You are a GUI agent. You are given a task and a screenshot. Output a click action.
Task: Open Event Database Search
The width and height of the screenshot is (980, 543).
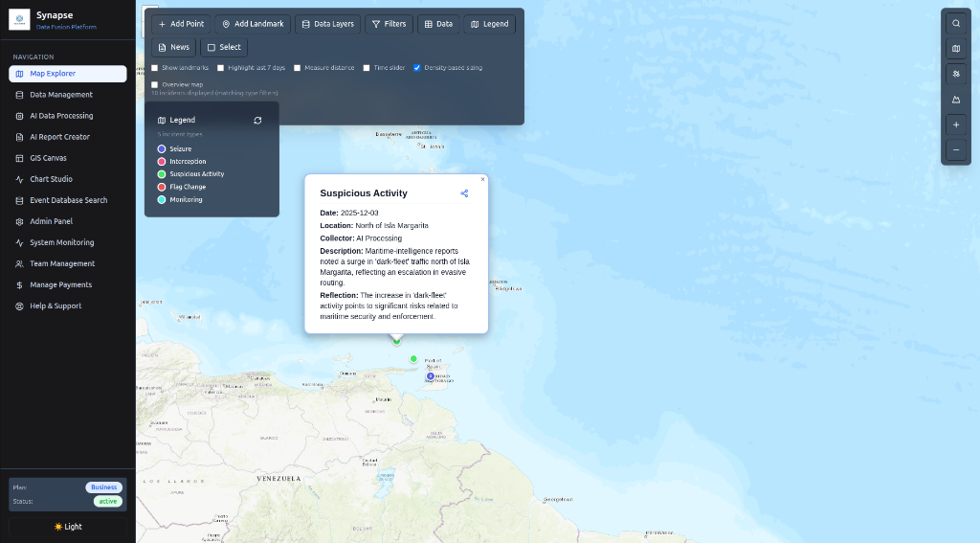(68, 201)
